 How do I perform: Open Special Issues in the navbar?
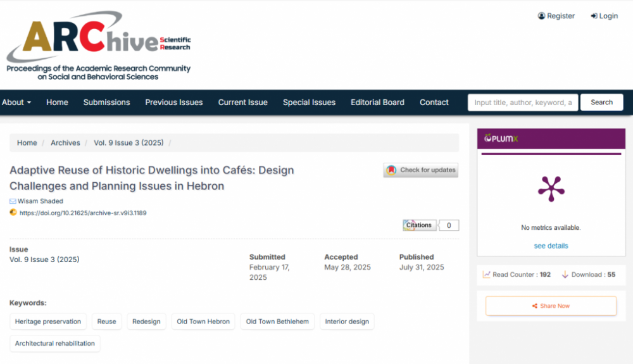pos(310,103)
